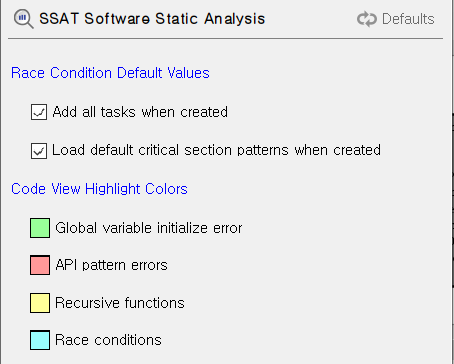Click the SSAT Software Static Analysis title

click(152, 19)
